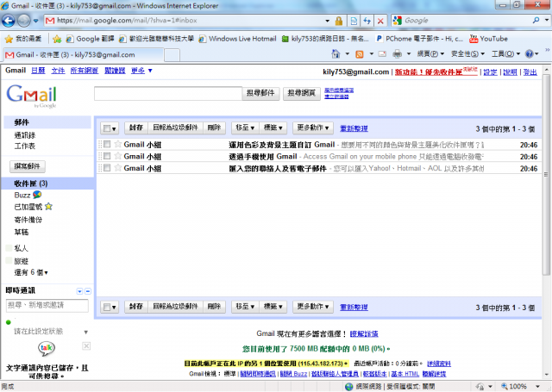Click the add to favorites bar star icon
This screenshot has width=552, height=392.
click(57, 39)
